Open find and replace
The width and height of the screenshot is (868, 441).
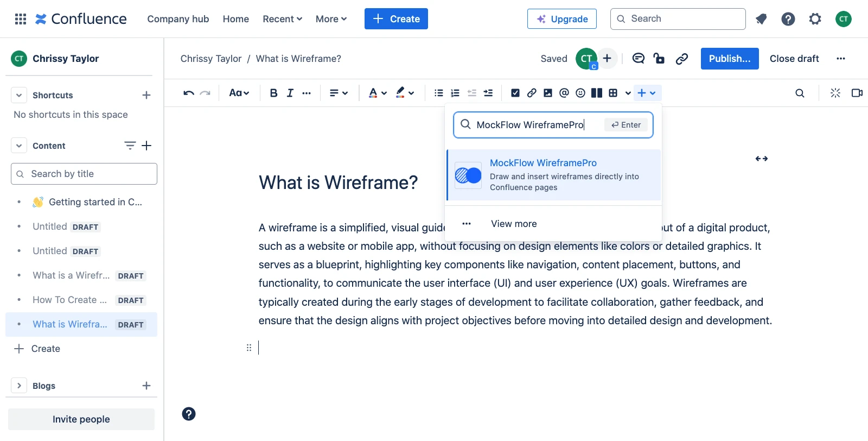click(800, 93)
